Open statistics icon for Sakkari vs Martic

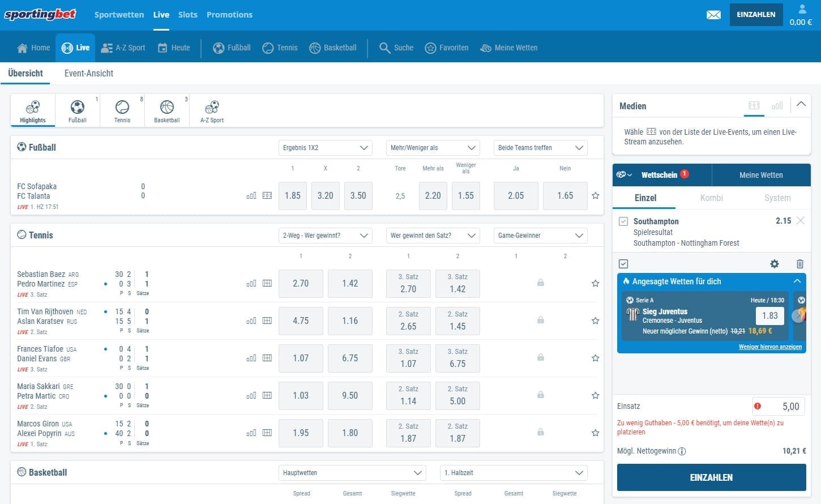tap(251, 395)
